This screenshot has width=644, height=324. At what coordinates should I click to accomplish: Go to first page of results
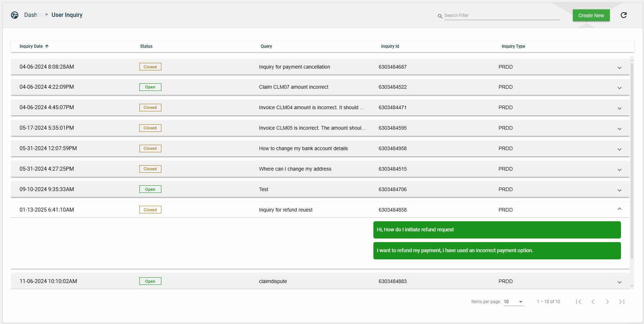point(579,302)
